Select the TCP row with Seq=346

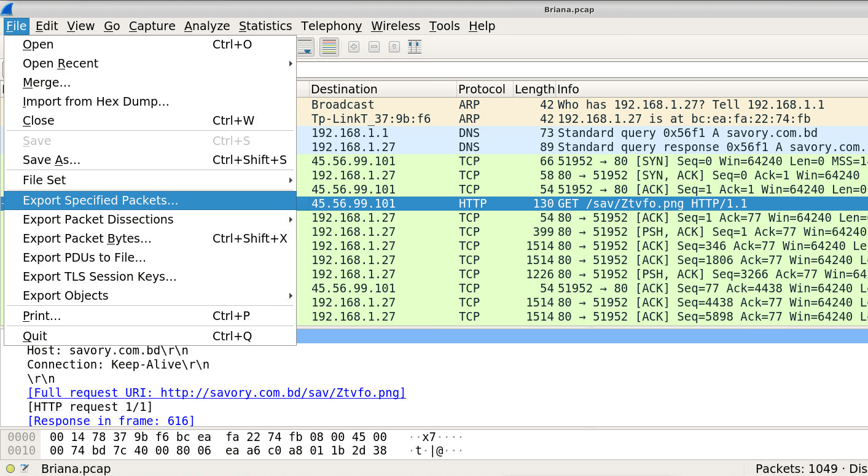click(582, 246)
